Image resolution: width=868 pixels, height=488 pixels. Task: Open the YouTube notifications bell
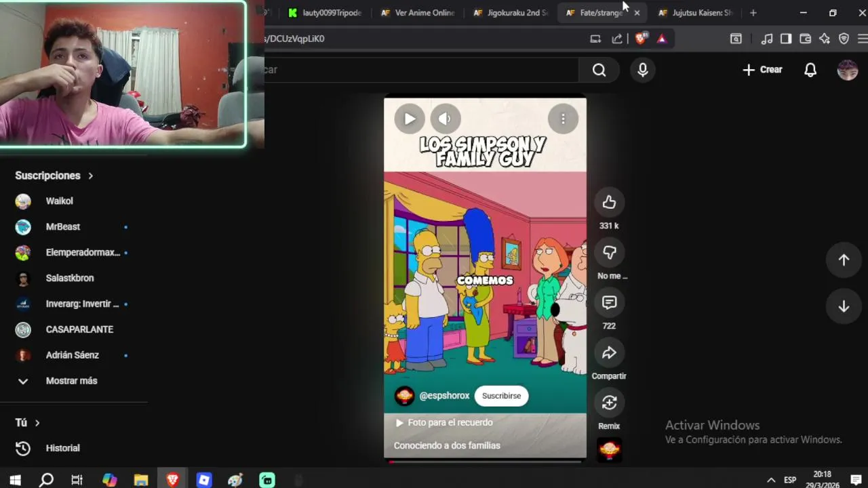point(810,70)
